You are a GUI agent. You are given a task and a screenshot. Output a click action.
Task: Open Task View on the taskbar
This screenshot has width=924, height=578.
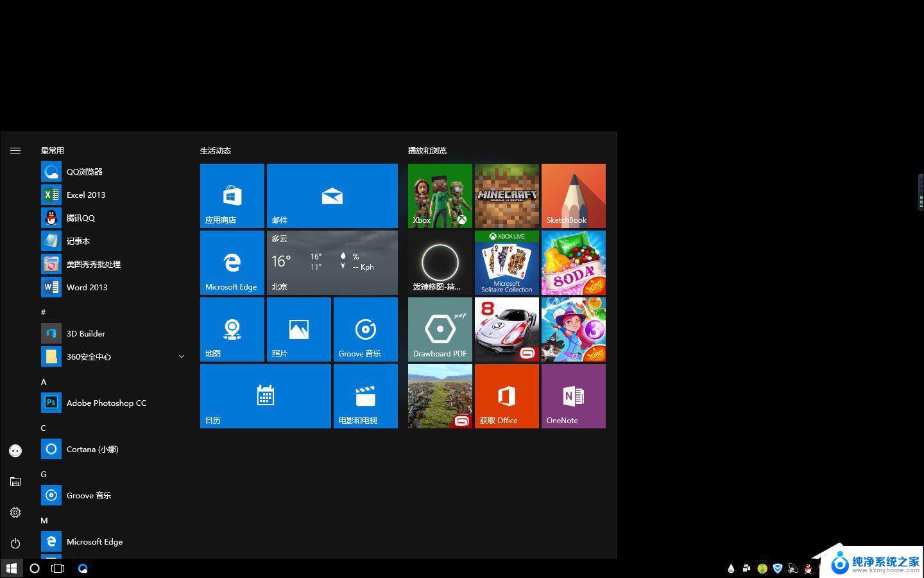point(58,568)
